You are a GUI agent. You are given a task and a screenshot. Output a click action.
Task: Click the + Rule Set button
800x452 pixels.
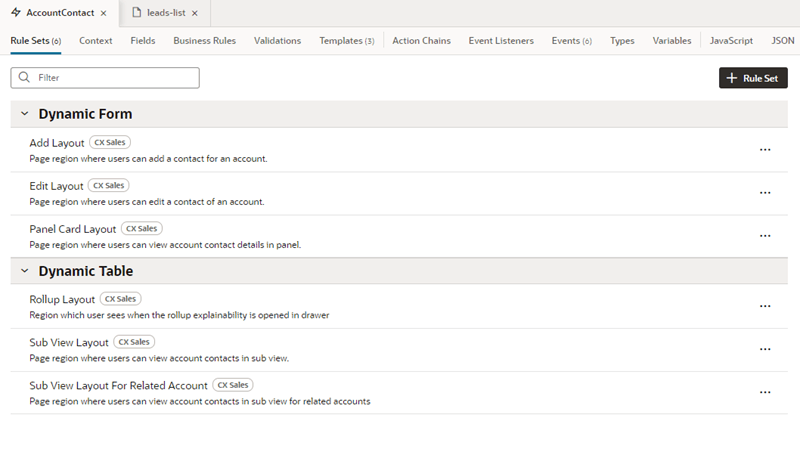753,78
